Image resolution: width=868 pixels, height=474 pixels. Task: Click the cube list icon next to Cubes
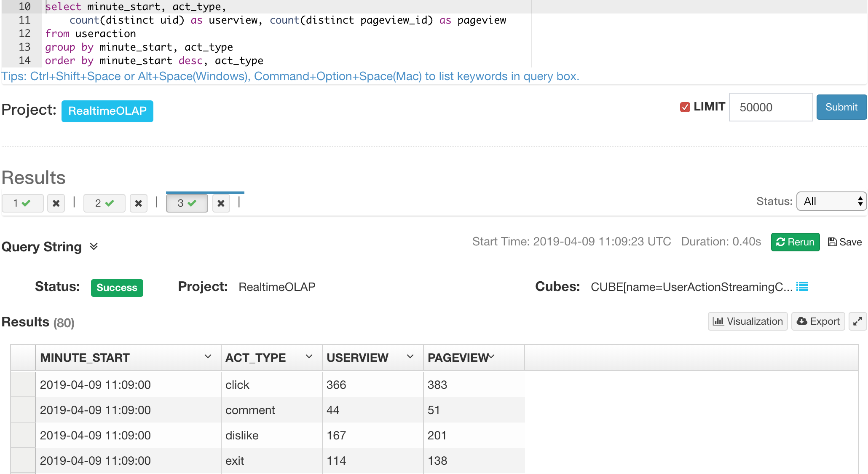pyautogui.click(x=802, y=287)
